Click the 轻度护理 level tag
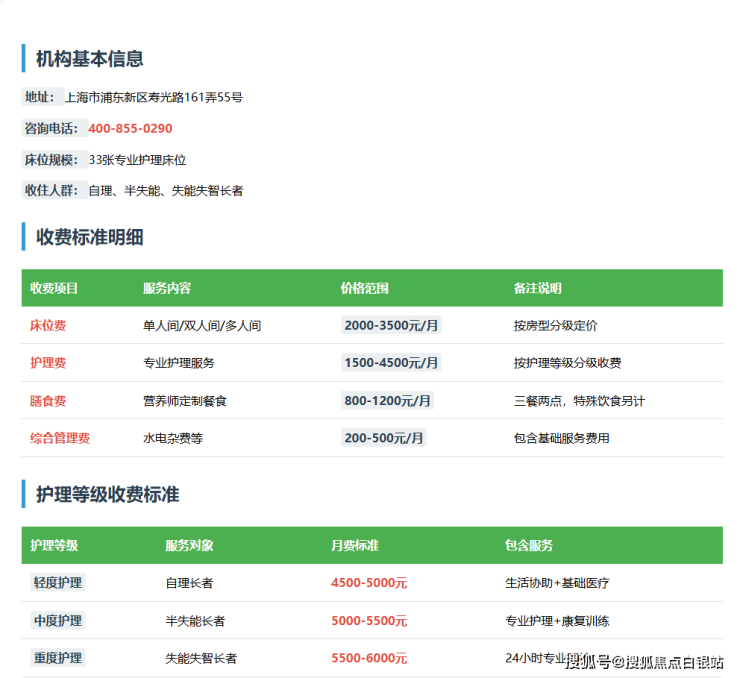The height and width of the screenshot is (678, 740). pos(58,583)
